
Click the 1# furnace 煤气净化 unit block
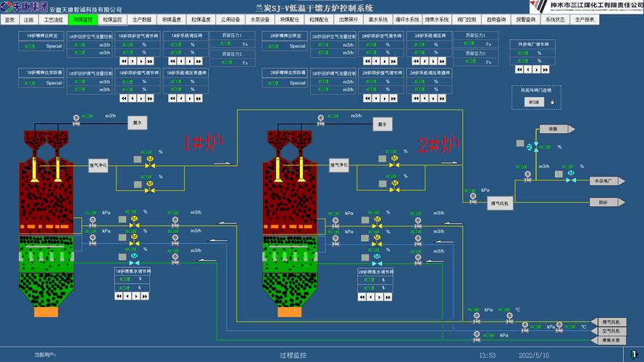point(98,167)
